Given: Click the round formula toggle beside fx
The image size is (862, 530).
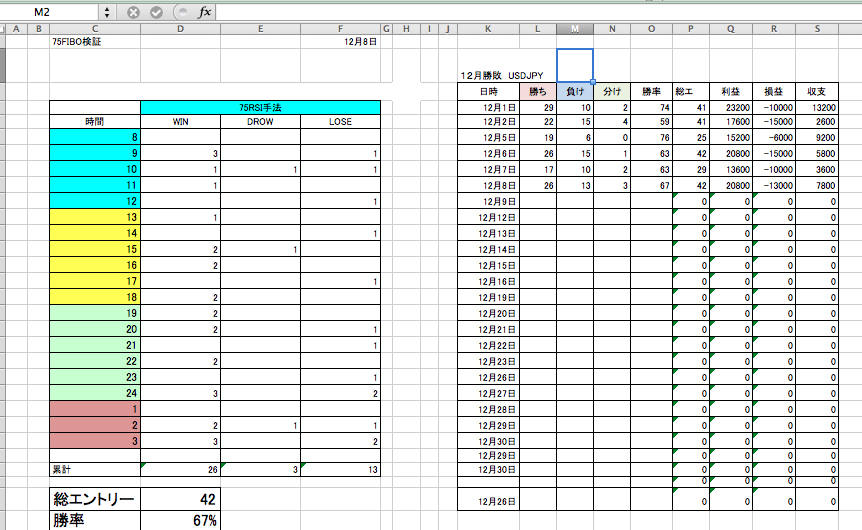Looking at the screenshot, I should [180, 12].
